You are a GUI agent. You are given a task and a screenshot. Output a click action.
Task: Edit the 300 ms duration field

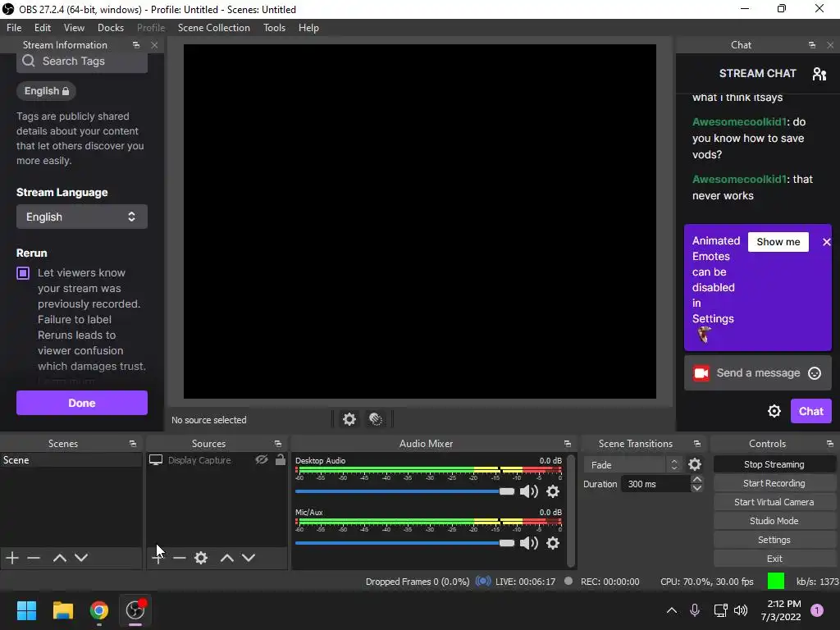[x=656, y=484]
